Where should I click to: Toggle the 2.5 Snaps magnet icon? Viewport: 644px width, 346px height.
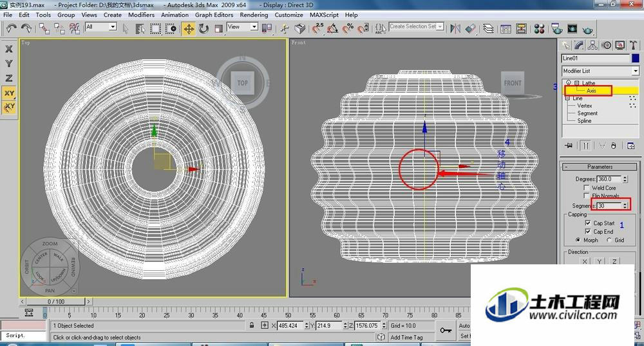317,28
